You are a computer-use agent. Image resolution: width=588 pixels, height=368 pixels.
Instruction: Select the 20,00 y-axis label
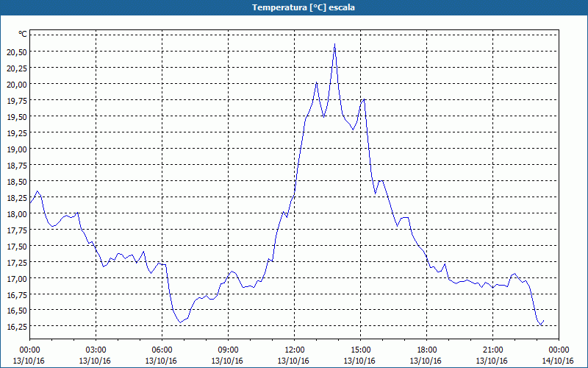[x=17, y=84]
